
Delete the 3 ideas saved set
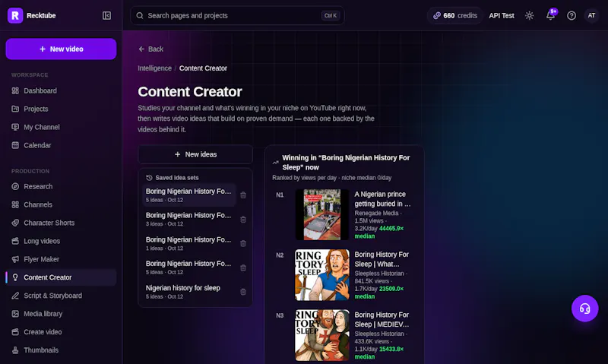point(243,220)
